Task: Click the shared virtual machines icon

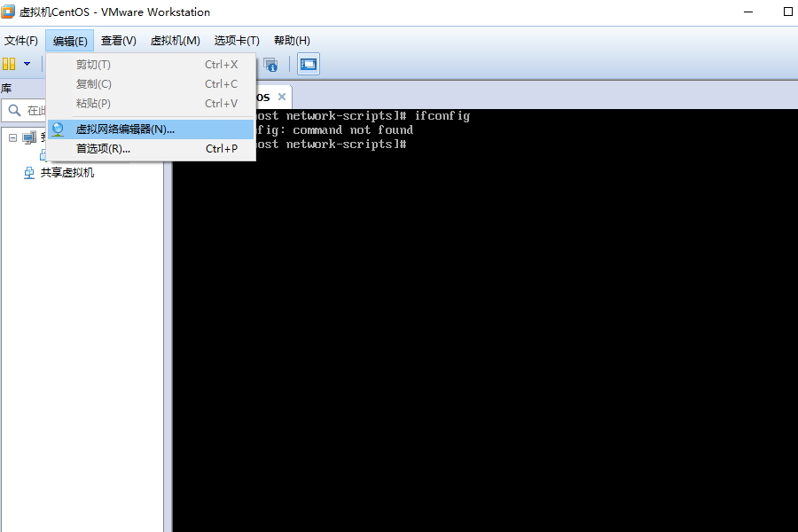Action: point(29,173)
